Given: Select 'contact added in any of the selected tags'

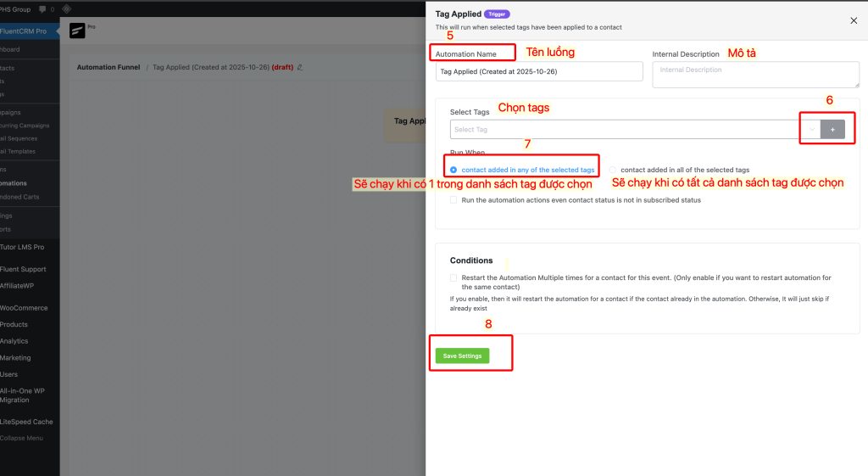Looking at the screenshot, I should pyautogui.click(x=454, y=170).
